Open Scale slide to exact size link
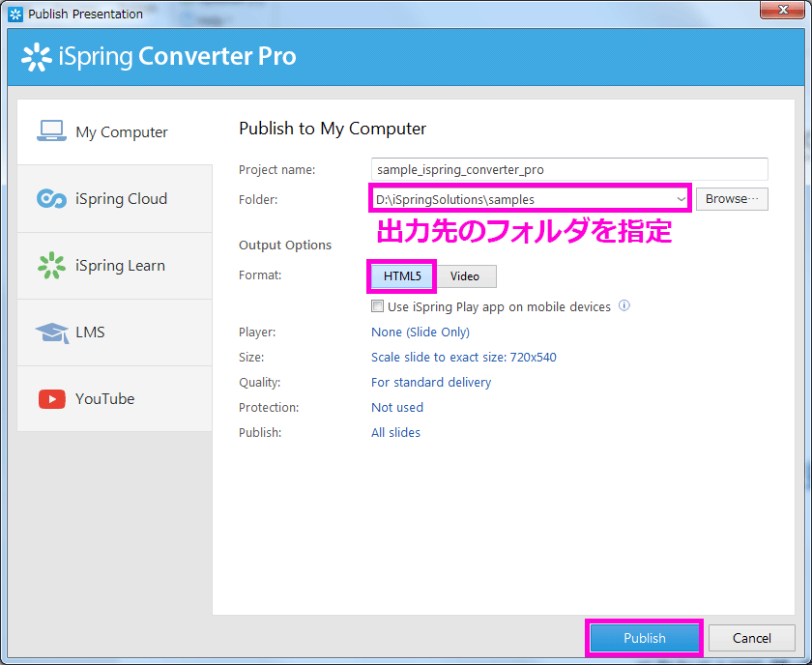Viewport: 812px width, 665px height. (463, 358)
